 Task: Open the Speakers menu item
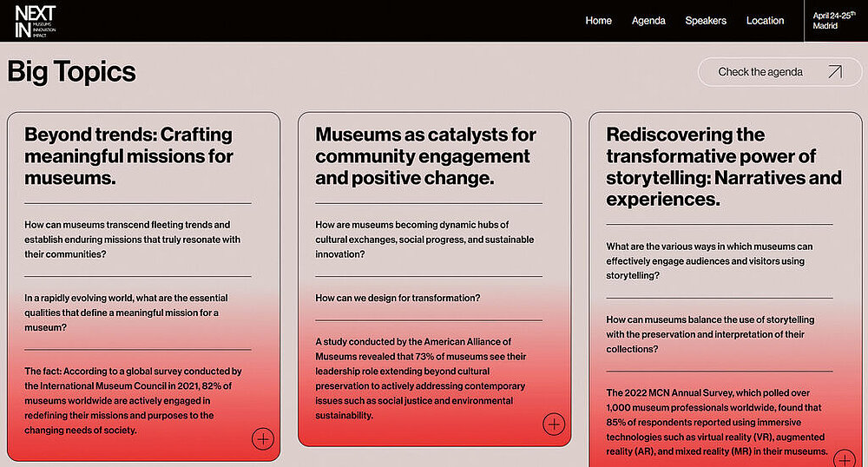[705, 21]
